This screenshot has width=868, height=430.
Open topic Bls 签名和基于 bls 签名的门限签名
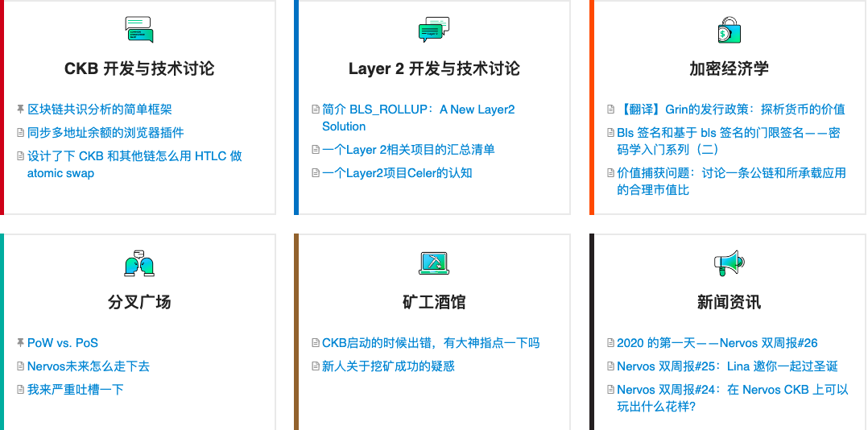(729, 141)
